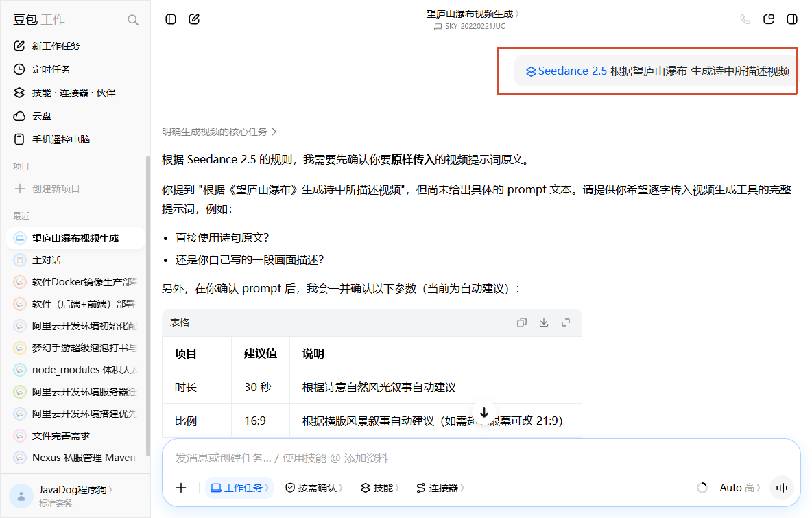This screenshot has height=518, width=812.
Task: Click bullet 还是你自己写的一段画面描述?
Action: pos(250,260)
